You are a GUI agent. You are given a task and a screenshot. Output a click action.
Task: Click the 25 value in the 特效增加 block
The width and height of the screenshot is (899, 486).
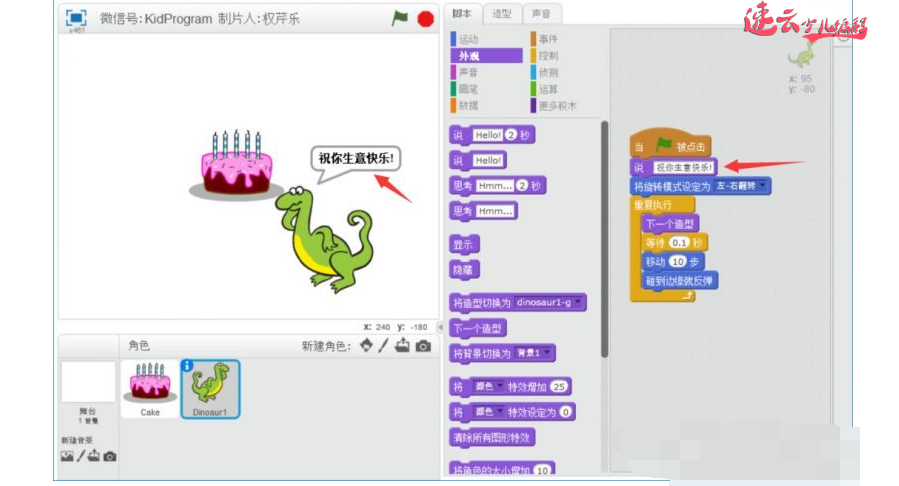(558, 387)
